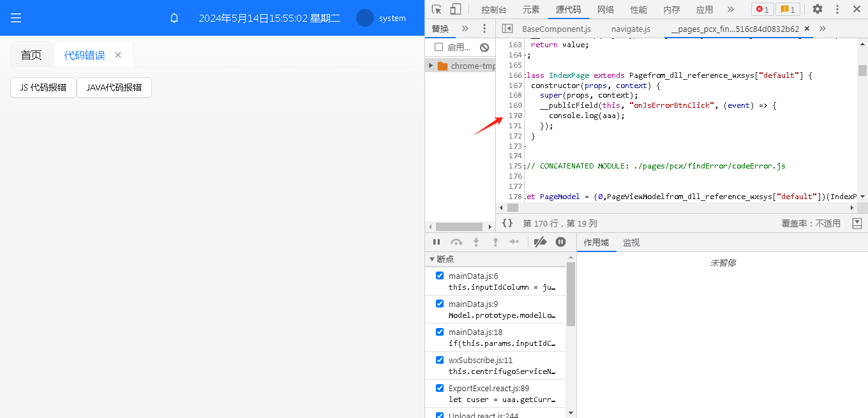Screen dimensions: 868x418
Task: Uncheck the mainData.js:6 breakpoint
Action: [440, 276]
